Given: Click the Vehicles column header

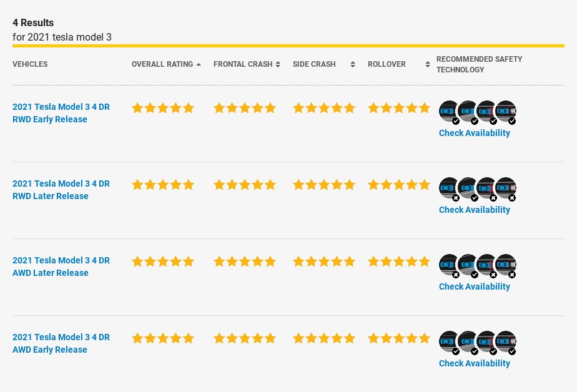Looking at the screenshot, I should pyautogui.click(x=30, y=64).
